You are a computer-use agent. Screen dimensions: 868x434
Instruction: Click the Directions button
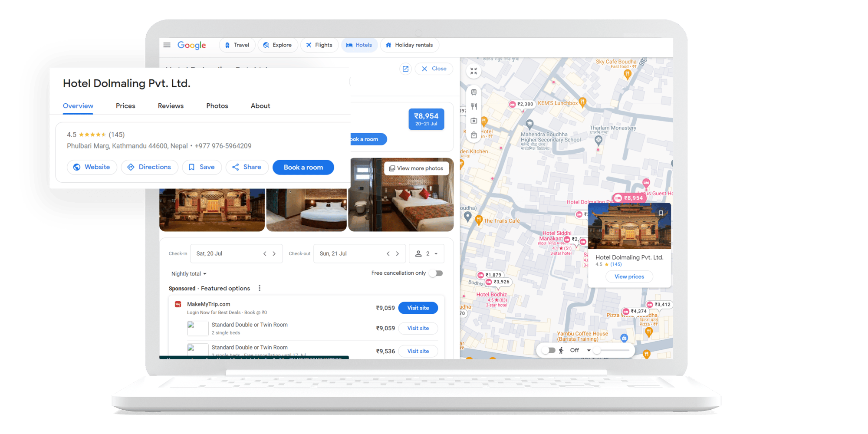(149, 167)
